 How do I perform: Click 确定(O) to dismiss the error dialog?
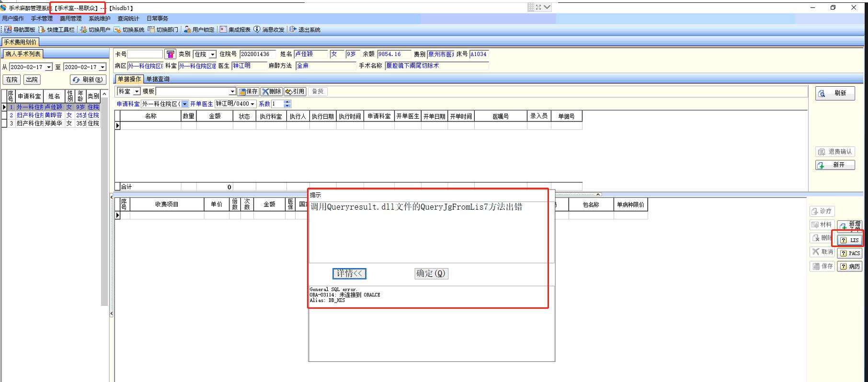click(431, 273)
